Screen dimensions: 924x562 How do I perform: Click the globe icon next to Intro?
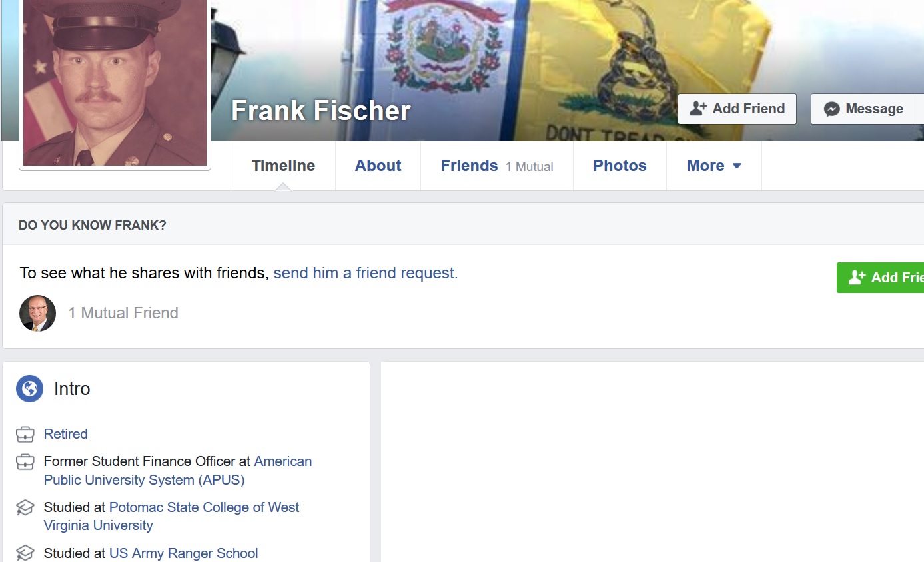tap(30, 388)
